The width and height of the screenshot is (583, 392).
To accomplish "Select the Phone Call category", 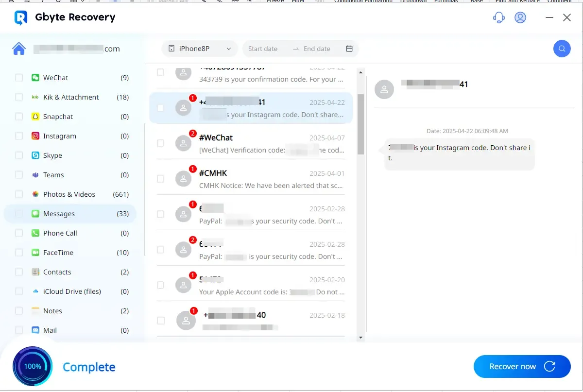I will tap(70, 233).
